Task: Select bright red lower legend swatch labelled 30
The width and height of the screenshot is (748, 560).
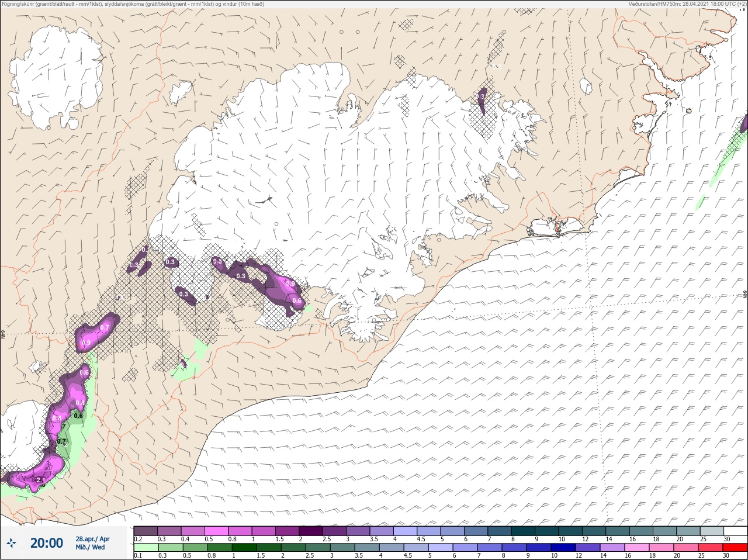Action: pyautogui.click(x=735, y=548)
